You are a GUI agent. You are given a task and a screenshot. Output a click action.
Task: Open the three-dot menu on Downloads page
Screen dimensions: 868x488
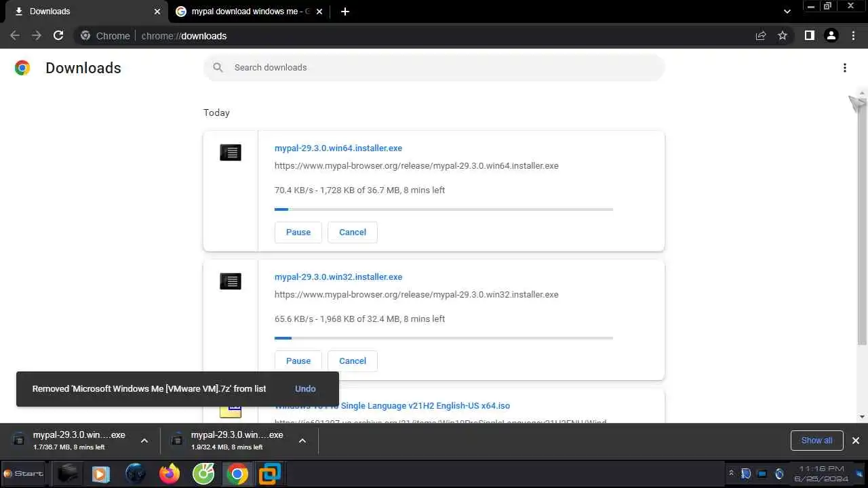click(x=845, y=68)
